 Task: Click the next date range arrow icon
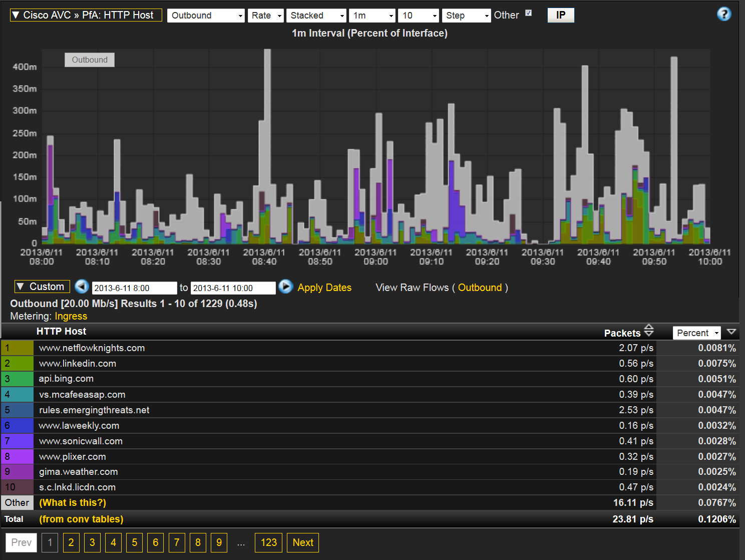285,287
